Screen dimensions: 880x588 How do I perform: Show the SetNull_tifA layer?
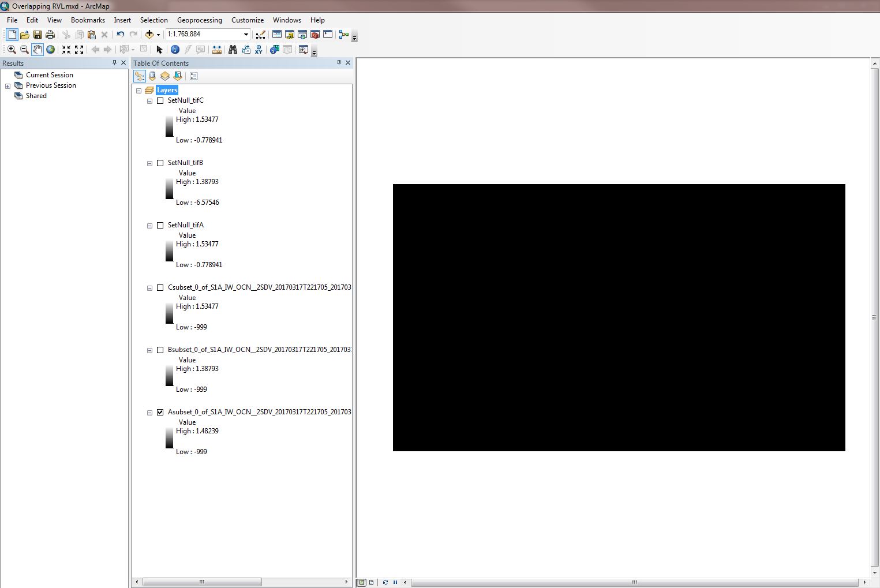(x=160, y=226)
